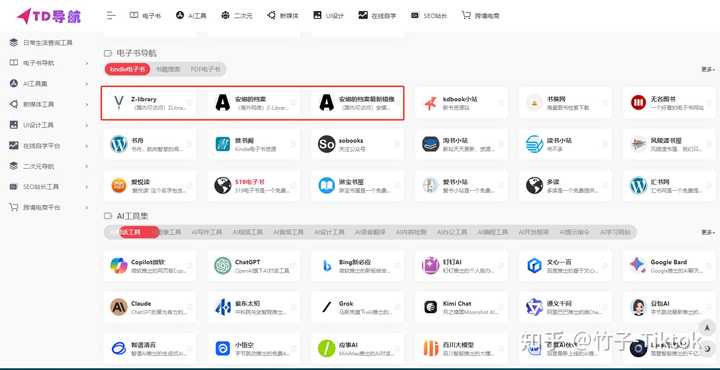Click the 小悟空 blue icon
This screenshot has height=370, width=720.
tap(223, 348)
